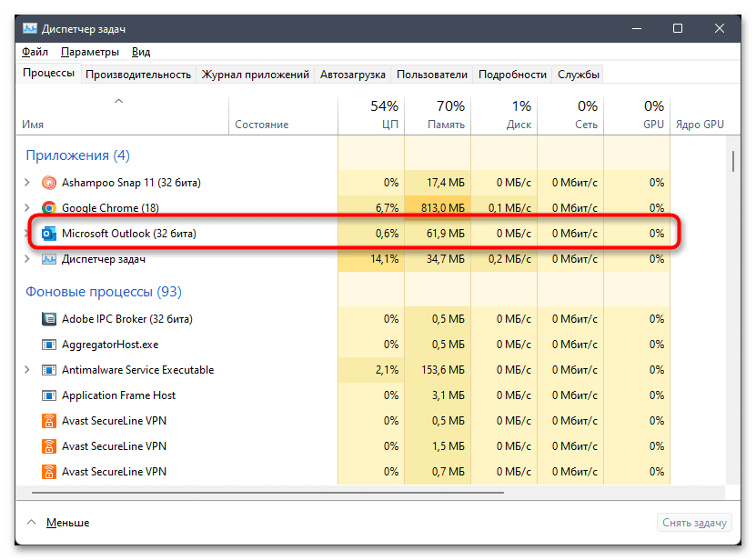Image resolution: width=756 pixels, height=560 pixels.
Task: Click the 14,1% CPU cell for Диспетчер задач
Action: tap(371, 259)
